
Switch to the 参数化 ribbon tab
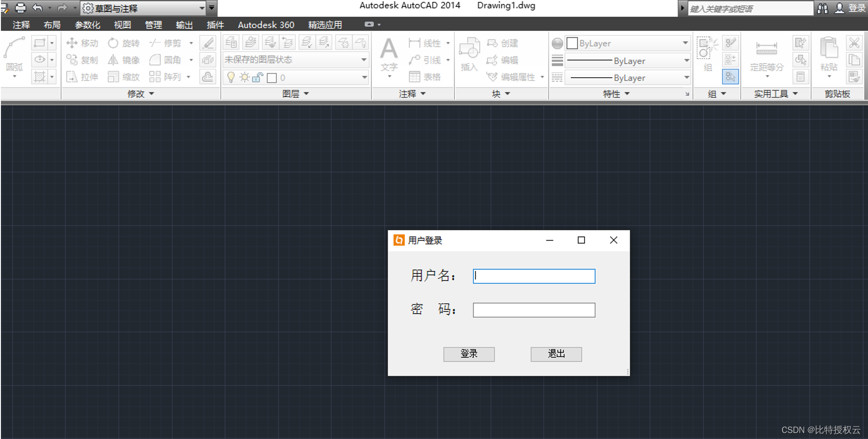coord(87,25)
